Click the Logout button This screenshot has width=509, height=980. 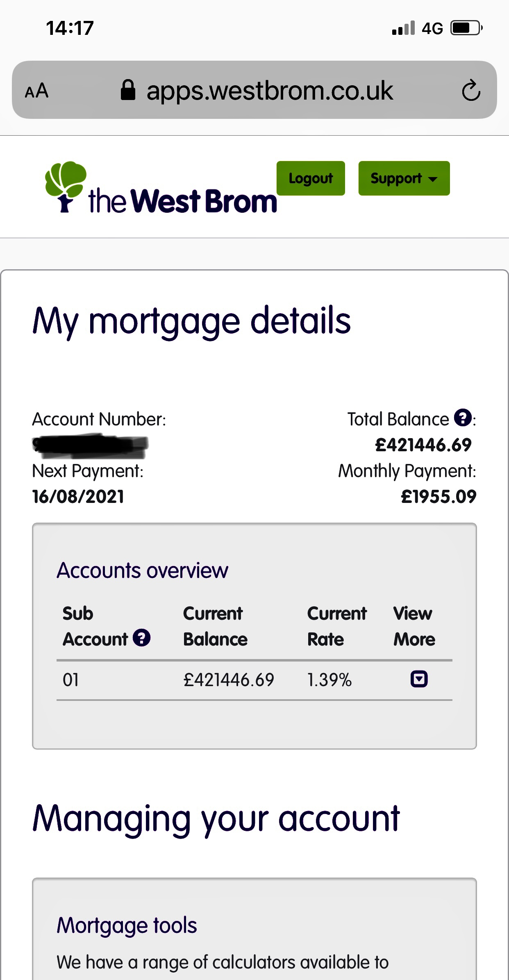pos(311,178)
